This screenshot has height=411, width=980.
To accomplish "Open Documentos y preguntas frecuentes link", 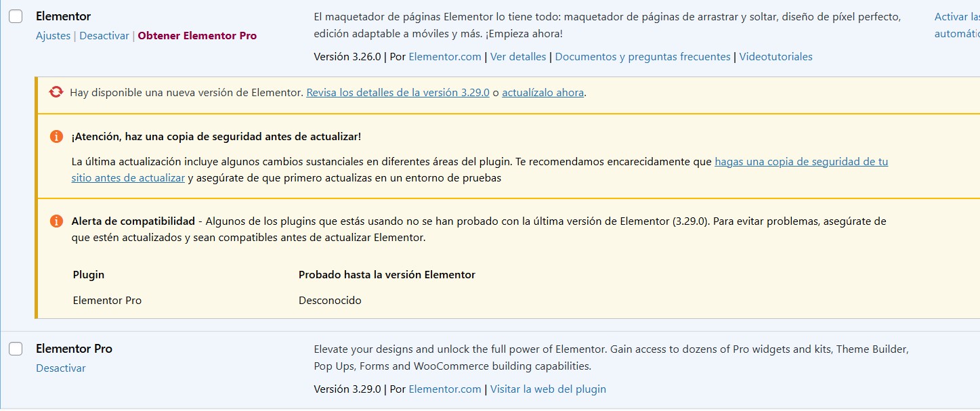I will click(643, 57).
